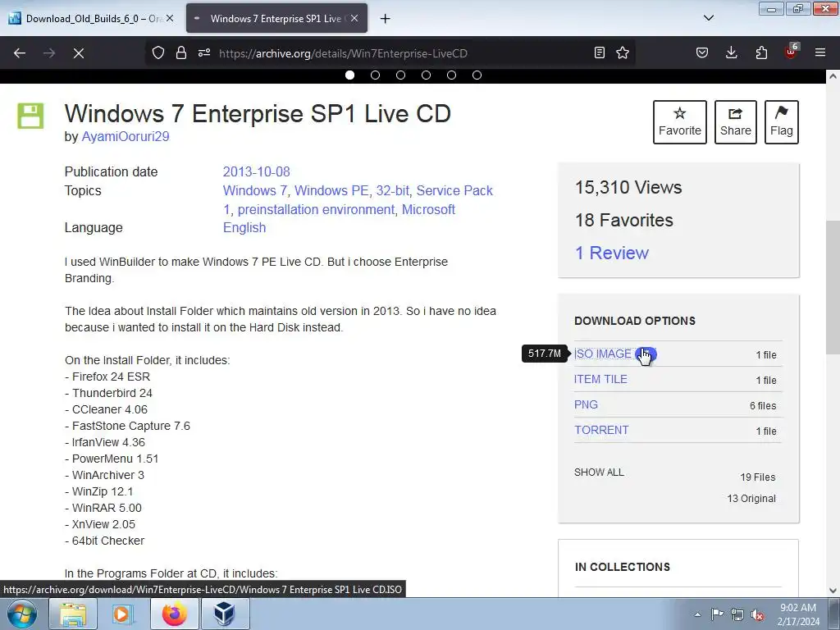Open 32-bit topic link

coord(393,190)
